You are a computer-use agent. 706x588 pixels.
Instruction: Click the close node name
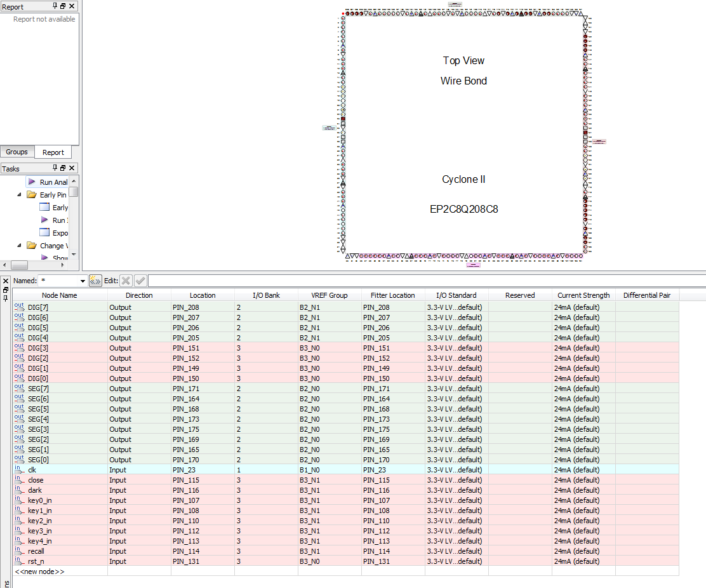click(36, 480)
